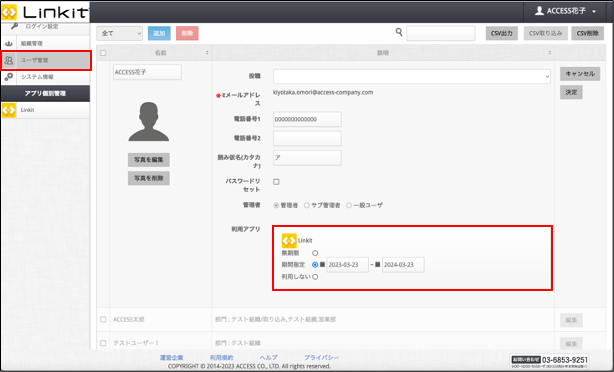Click the 決定 button
This screenshot has height=372, width=614.
(571, 92)
